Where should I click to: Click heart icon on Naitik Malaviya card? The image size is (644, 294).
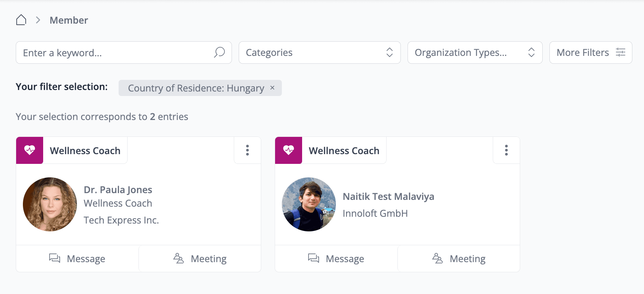[289, 150]
